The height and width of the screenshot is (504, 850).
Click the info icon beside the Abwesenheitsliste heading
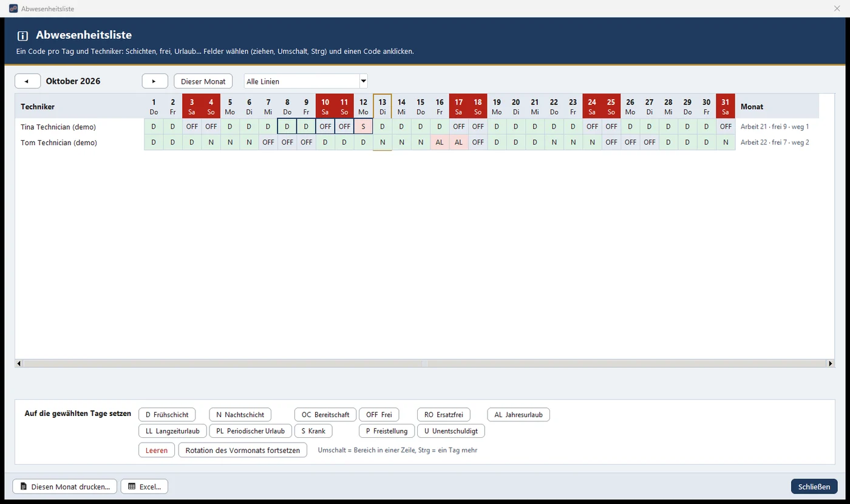pyautogui.click(x=23, y=36)
